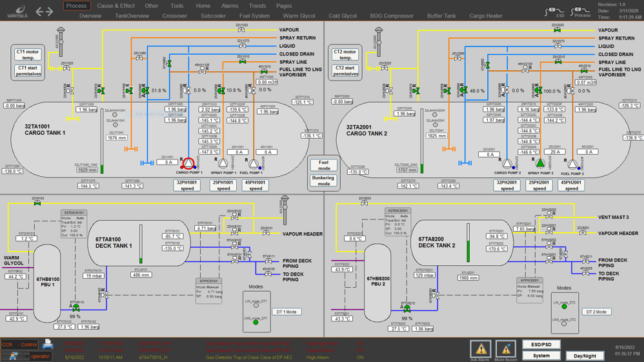Switch to the TankOverview page
The width and height of the screenshot is (644, 362).
[x=132, y=16]
